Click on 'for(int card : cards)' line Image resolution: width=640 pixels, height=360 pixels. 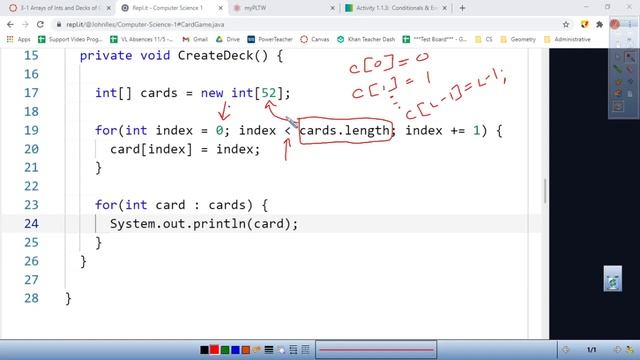click(x=181, y=205)
